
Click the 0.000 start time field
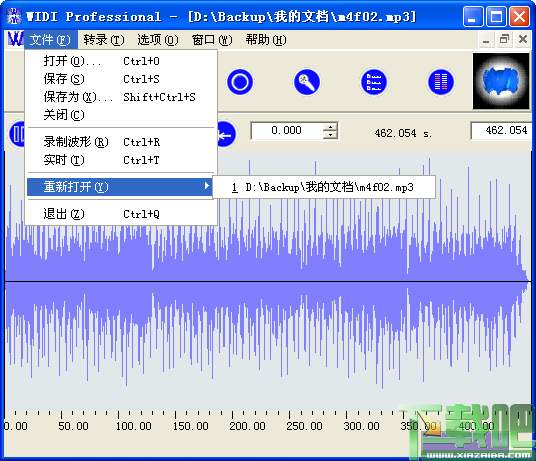[x=286, y=130]
